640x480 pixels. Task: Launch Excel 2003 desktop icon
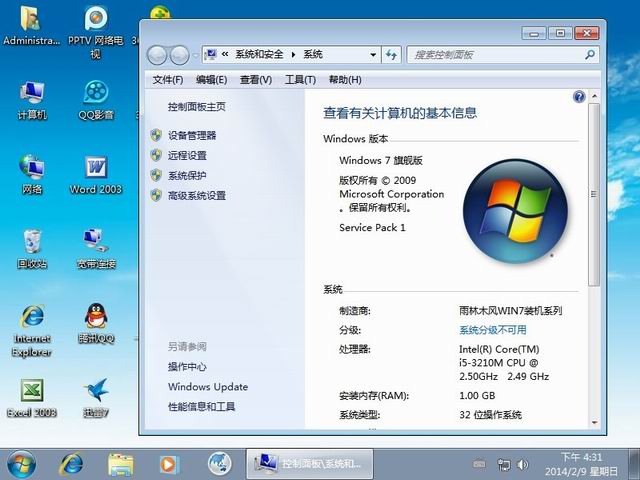click(32, 398)
